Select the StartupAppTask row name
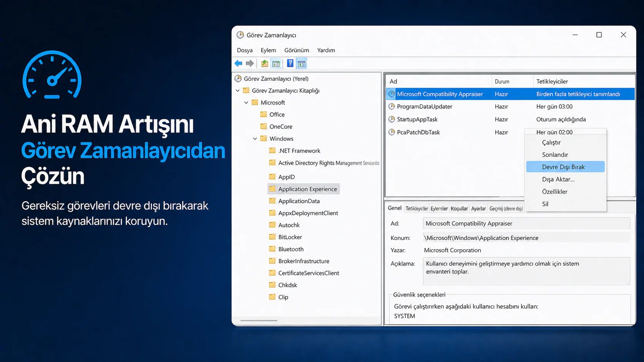The width and height of the screenshot is (644, 362). click(x=417, y=119)
